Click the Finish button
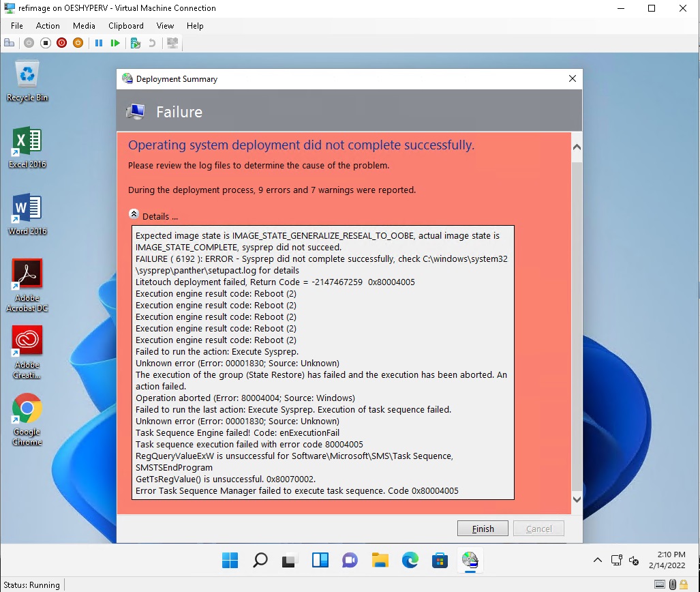The height and width of the screenshot is (592, 700). tap(483, 528)
